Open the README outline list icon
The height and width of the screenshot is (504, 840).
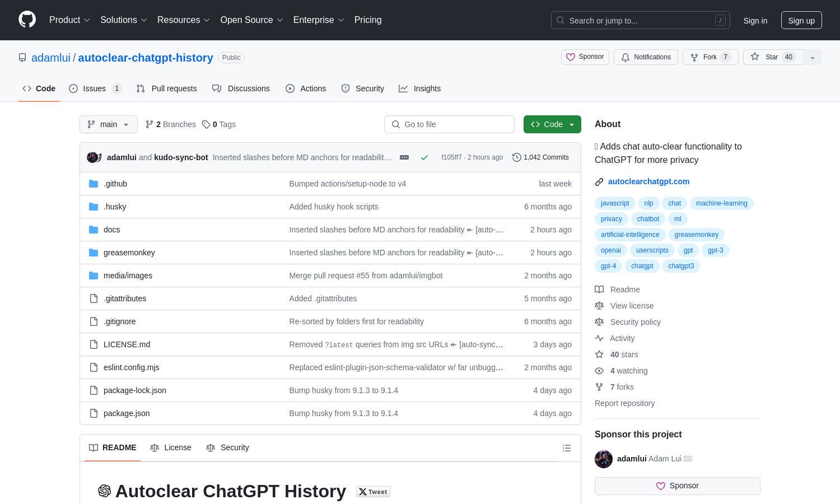click(x=567, y=448)
